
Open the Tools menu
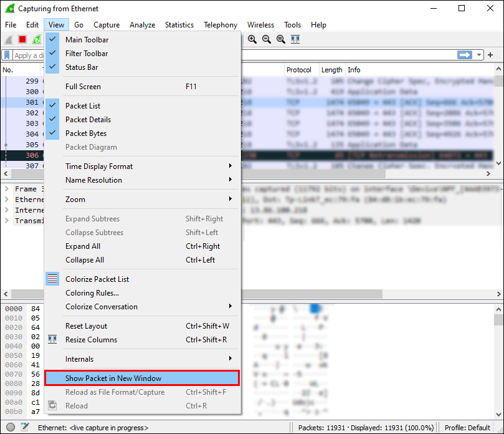(293, 25)
